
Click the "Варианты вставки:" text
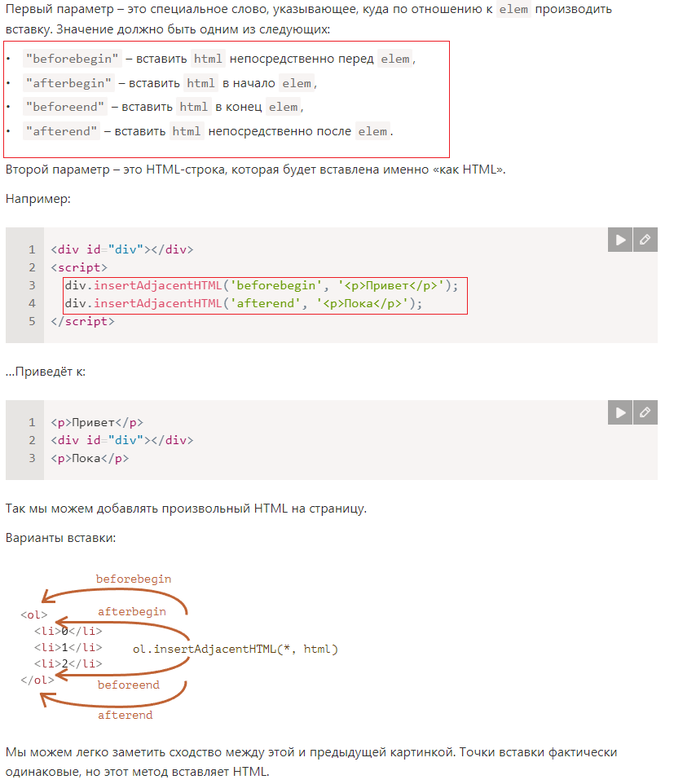(x=60, y=538)
